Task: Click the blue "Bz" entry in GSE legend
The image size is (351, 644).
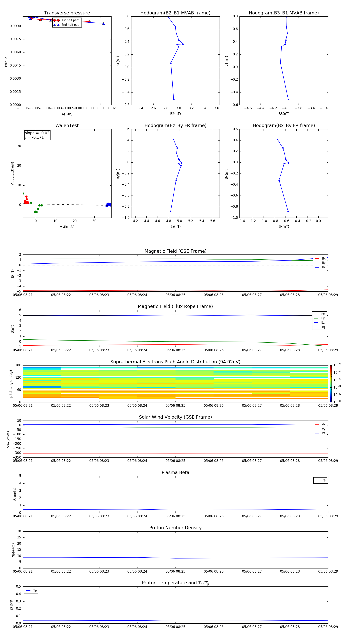Action: pyautogui.click(x=320, y=267)
